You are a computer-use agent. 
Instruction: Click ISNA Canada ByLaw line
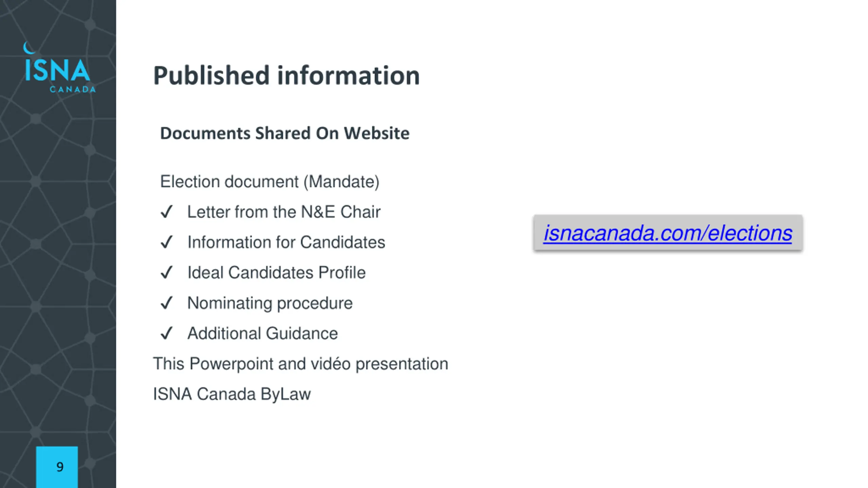click(232, 394)
